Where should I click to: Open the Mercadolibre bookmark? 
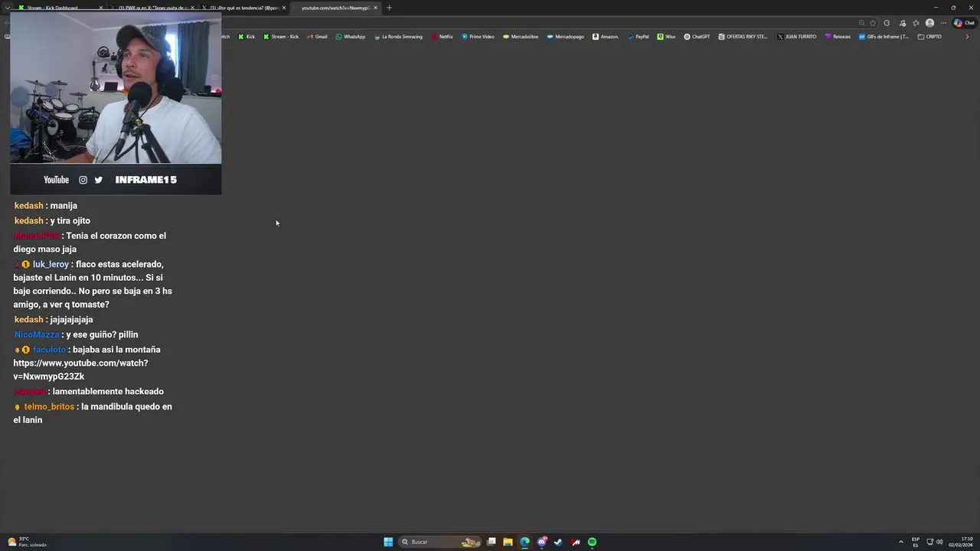point(521,37)
